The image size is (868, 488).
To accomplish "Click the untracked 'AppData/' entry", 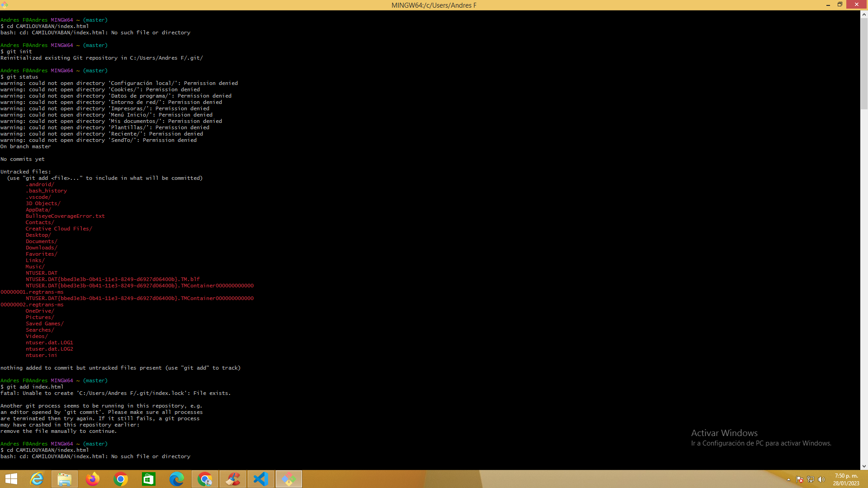I will pos(38,210).
